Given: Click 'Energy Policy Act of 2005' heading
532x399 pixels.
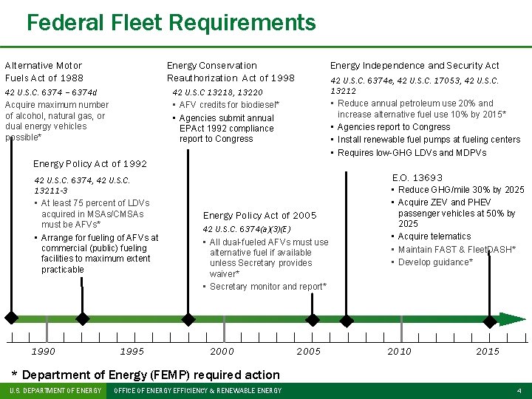Looking at the screenshot, I should [259, 216].
